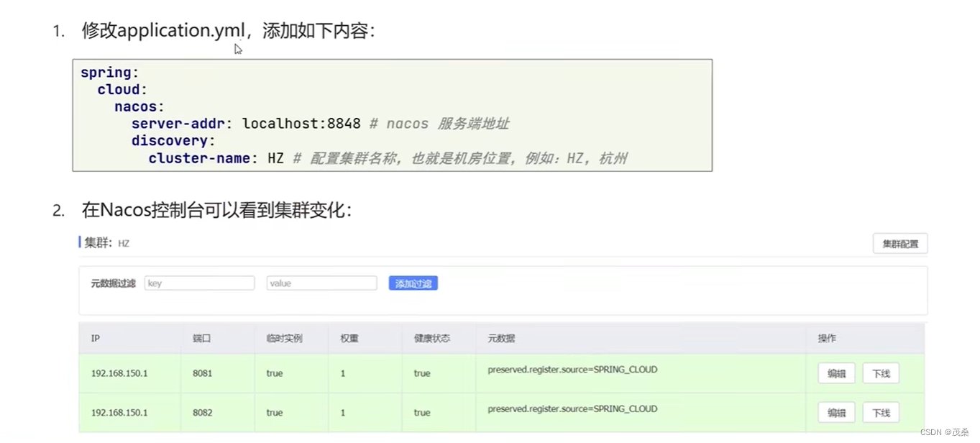Click the server-addr line in the YAML code

coord(320,124)
